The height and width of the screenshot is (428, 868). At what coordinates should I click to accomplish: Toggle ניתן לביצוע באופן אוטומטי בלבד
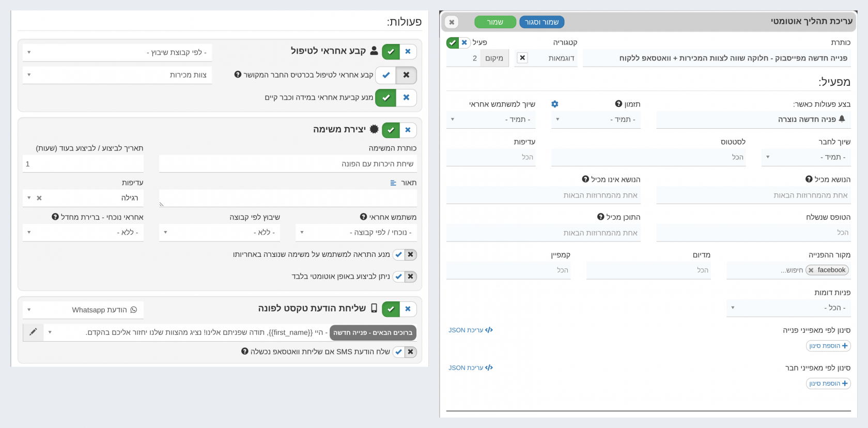[405, 277]
